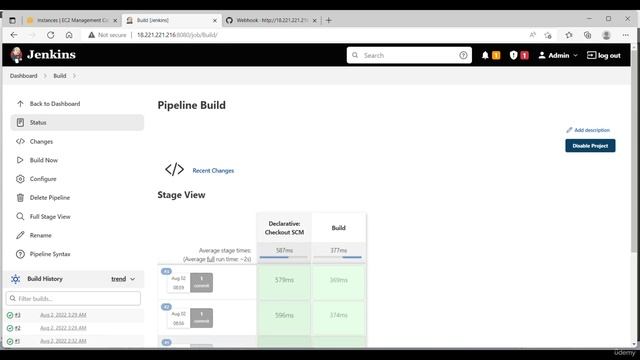
Task: Open the browser settings ellipsis menu
Action: [x=625, y=35]
